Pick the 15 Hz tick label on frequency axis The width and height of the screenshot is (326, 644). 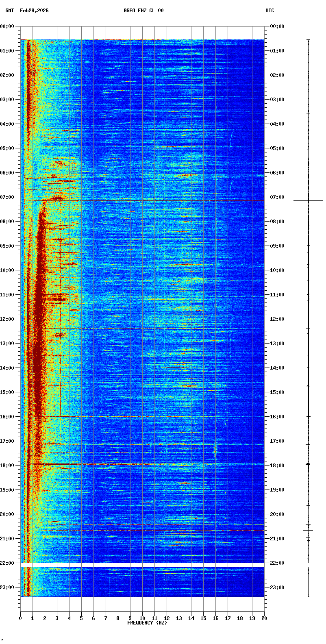click(x=203, y=618)
